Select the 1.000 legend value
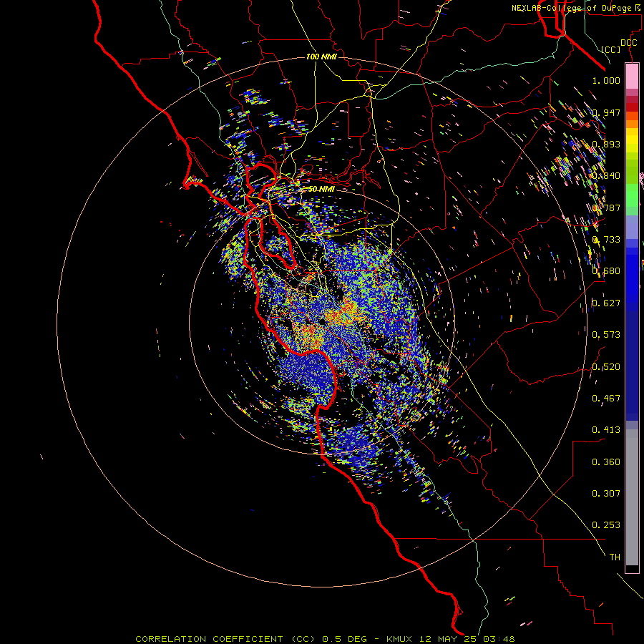 point(606,81)
